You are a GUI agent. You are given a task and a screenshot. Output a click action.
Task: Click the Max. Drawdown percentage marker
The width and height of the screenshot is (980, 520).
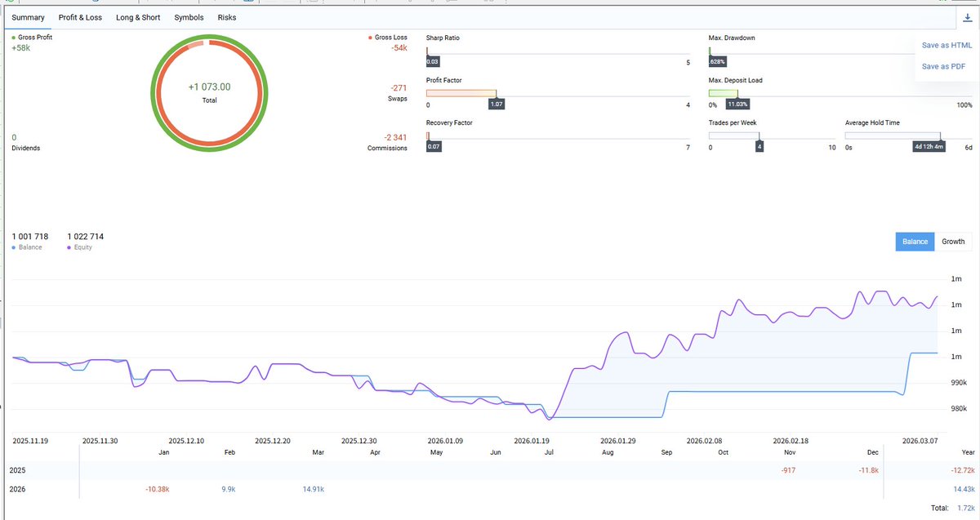(x=718, y=61)
